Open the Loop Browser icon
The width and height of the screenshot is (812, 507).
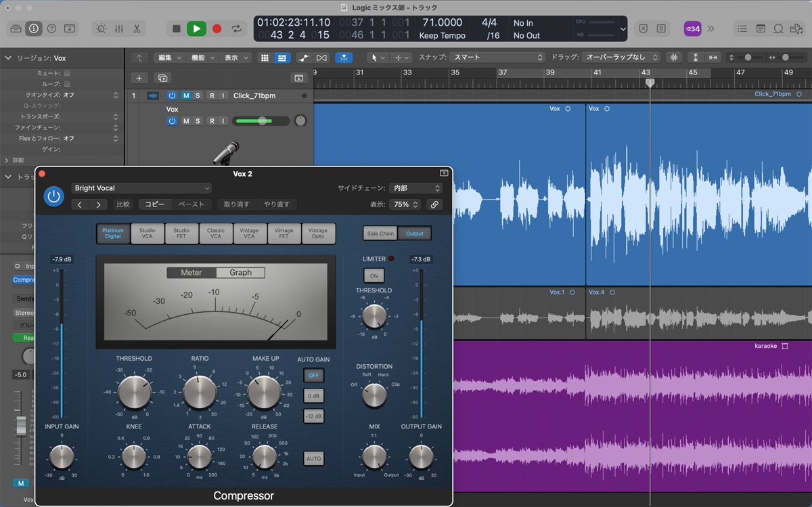[778, 28]
